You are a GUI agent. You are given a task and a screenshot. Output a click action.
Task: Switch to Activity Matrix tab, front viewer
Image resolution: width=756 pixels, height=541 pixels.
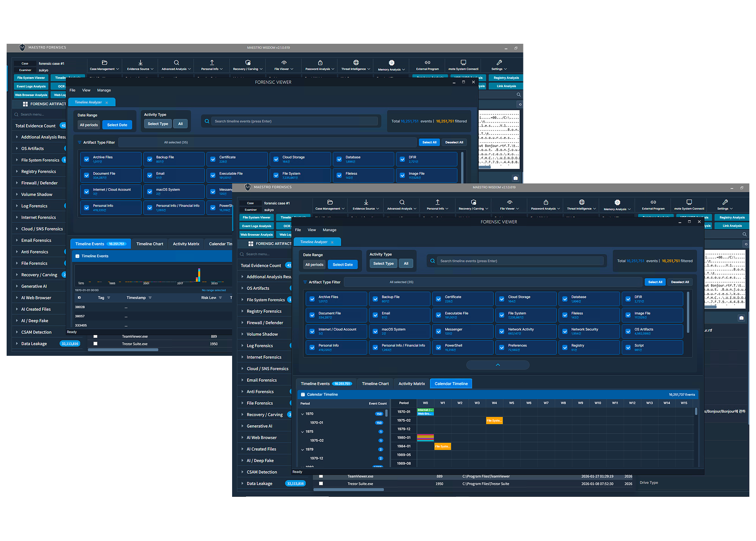[x=412, y=384]
